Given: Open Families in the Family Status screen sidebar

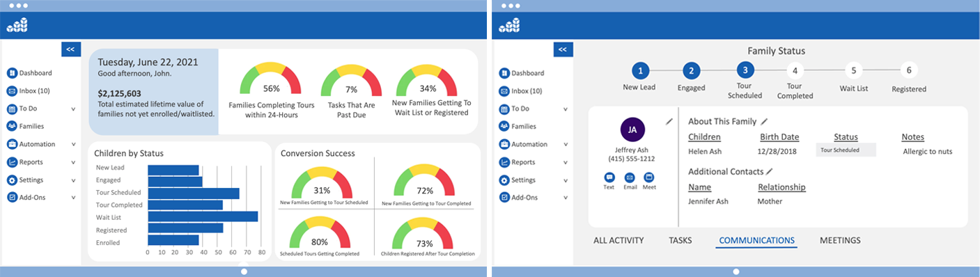Looking at the screenshot, I should click(518, 127).
